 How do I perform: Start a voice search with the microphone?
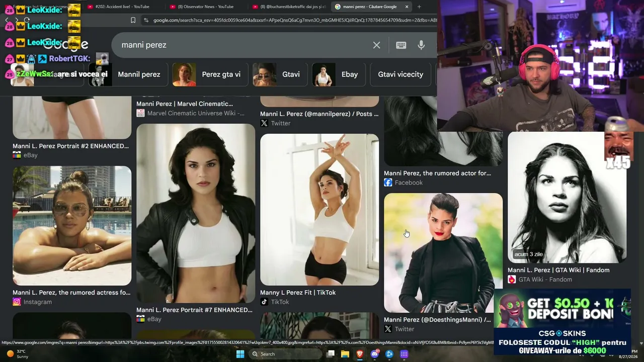click(421, 45)
